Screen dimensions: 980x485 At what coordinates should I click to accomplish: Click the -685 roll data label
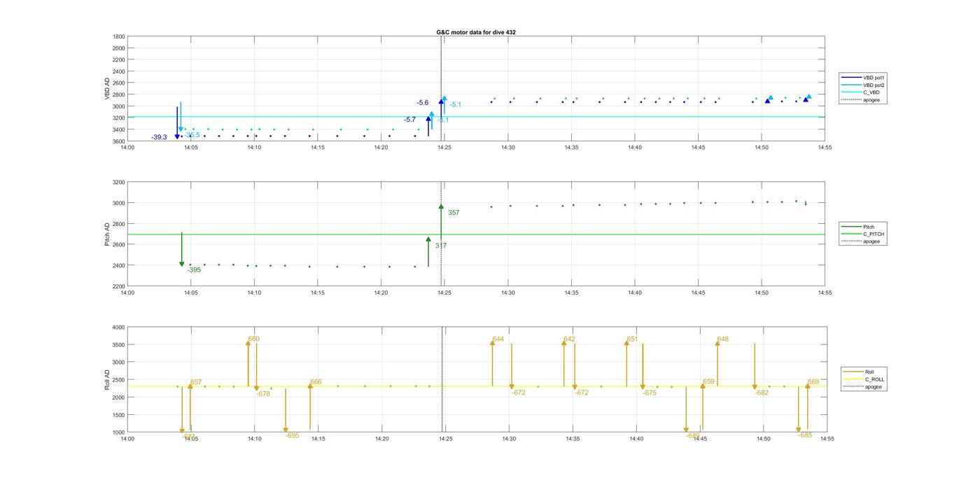[x=805, y=435]
